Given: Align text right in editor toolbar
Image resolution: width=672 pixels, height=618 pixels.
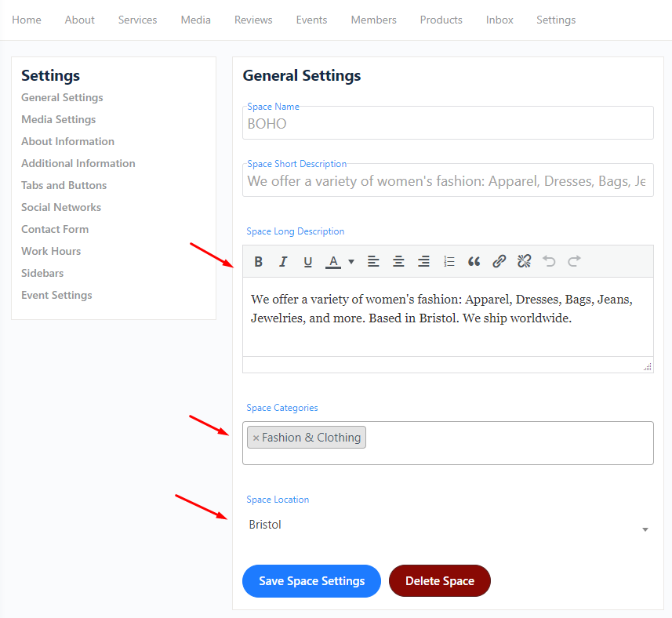Looking at the screenshot, I should 424,261.
